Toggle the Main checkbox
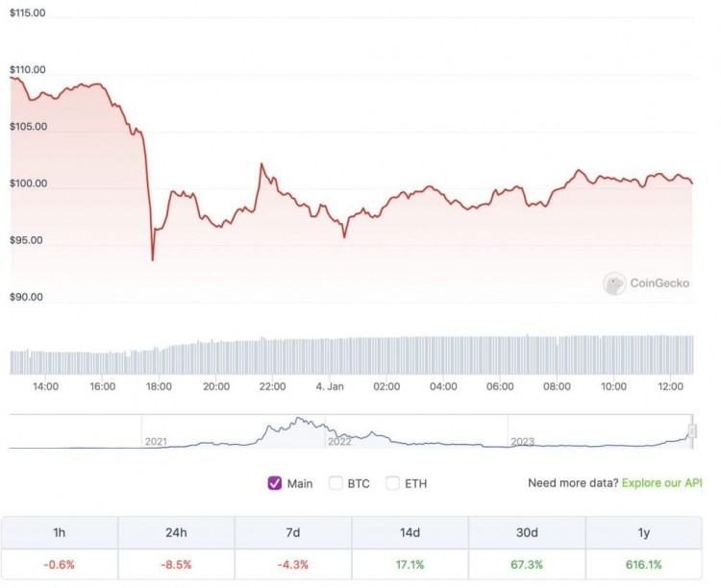The width and height of the screenshot is (721, 588). 274,483
